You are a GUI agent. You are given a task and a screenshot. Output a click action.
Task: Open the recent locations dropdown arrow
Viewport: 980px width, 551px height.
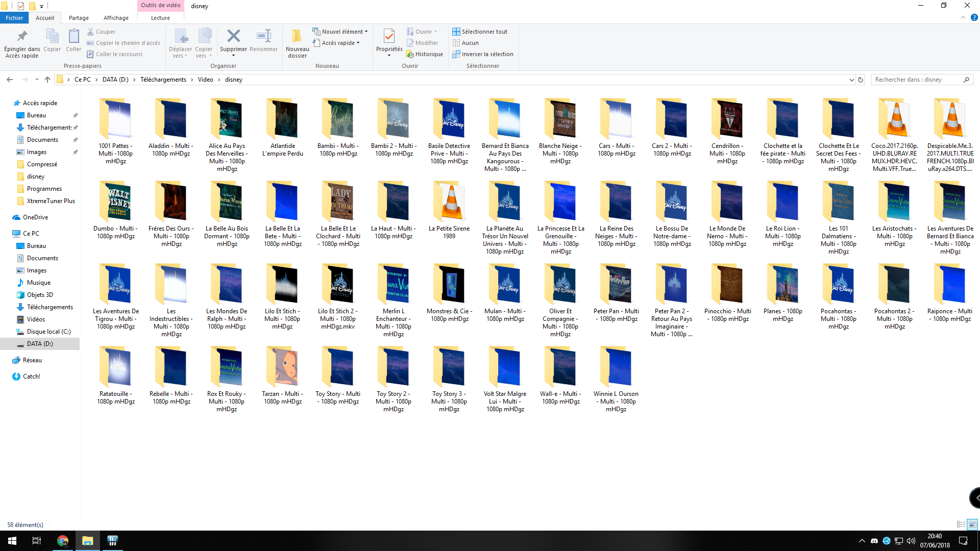point(37,80)
